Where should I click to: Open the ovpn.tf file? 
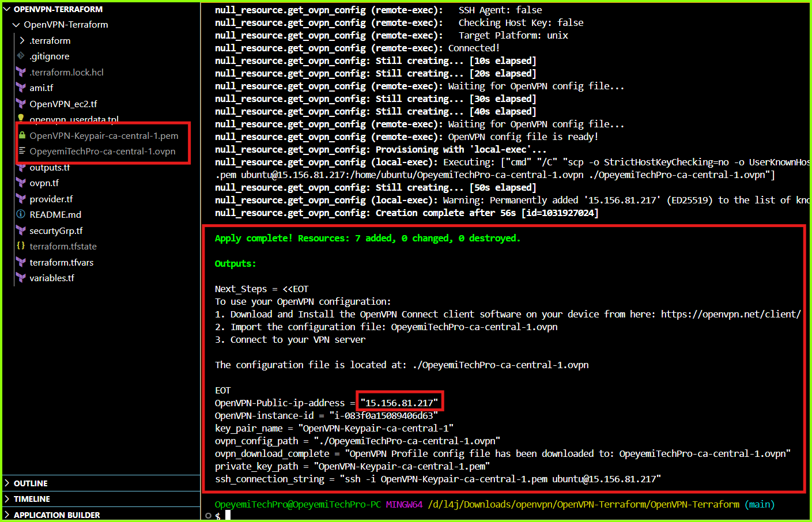pos(44,183)
